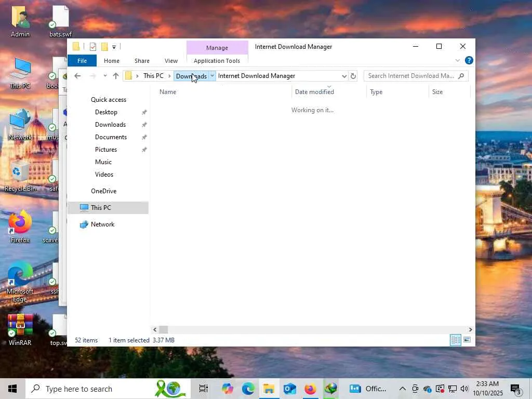
Task: Open Application Tools ribbon tab
Action: point(217,61)
